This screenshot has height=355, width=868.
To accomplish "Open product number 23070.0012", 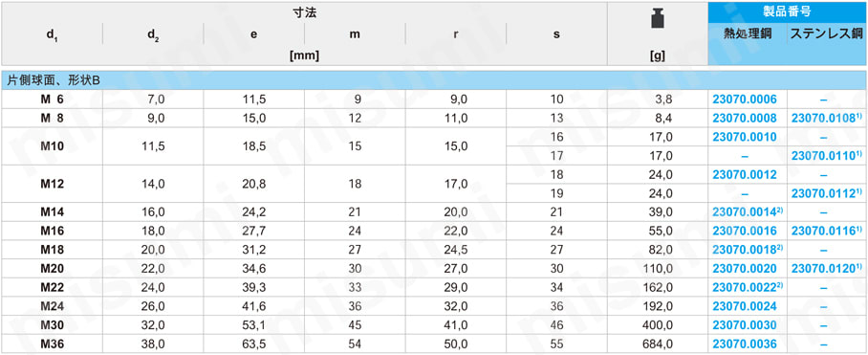I will [x=745, y=175].
